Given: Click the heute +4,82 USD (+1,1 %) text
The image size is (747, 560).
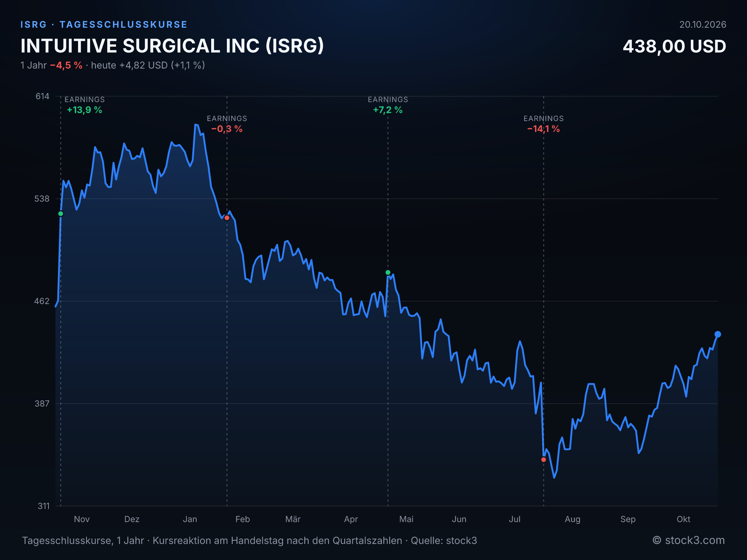Looking at the screenshot, I should point(148,65).
